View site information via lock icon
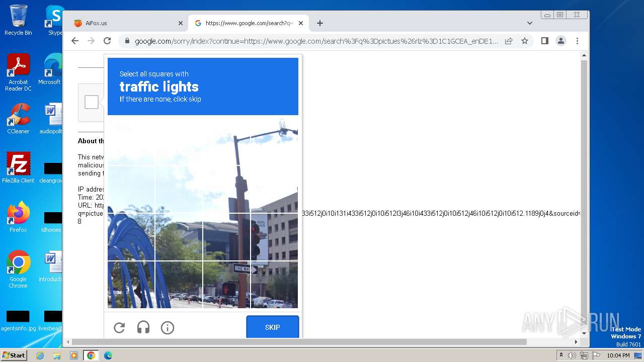The width and height of the screenshot is (644, 362). 127,41
